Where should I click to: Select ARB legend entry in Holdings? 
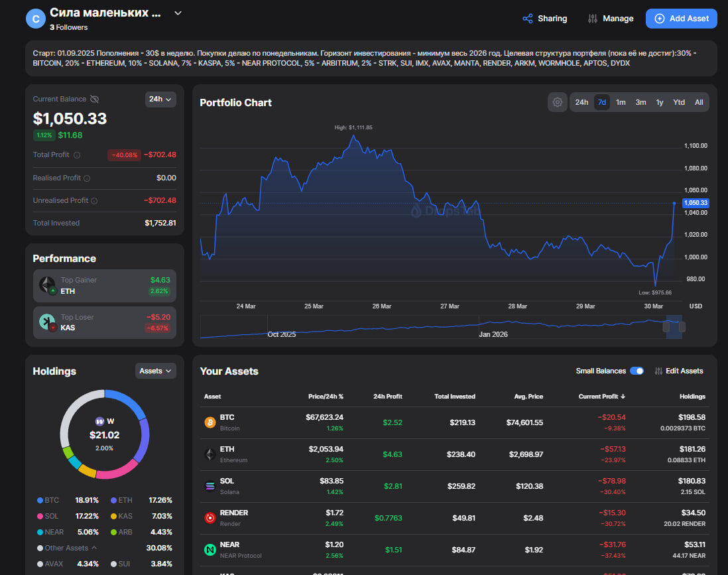141,532
